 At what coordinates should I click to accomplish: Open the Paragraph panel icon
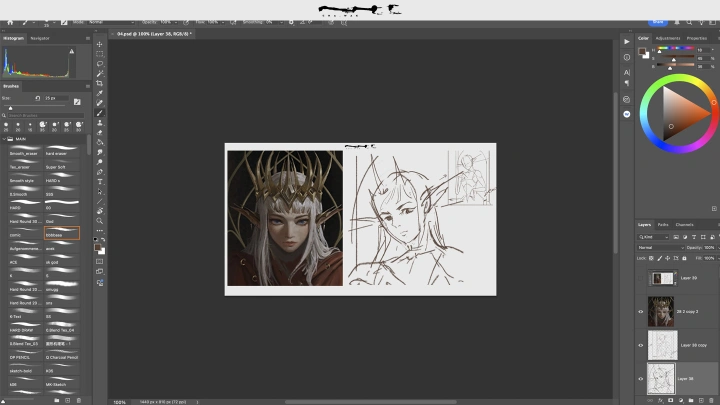(627, 83)
